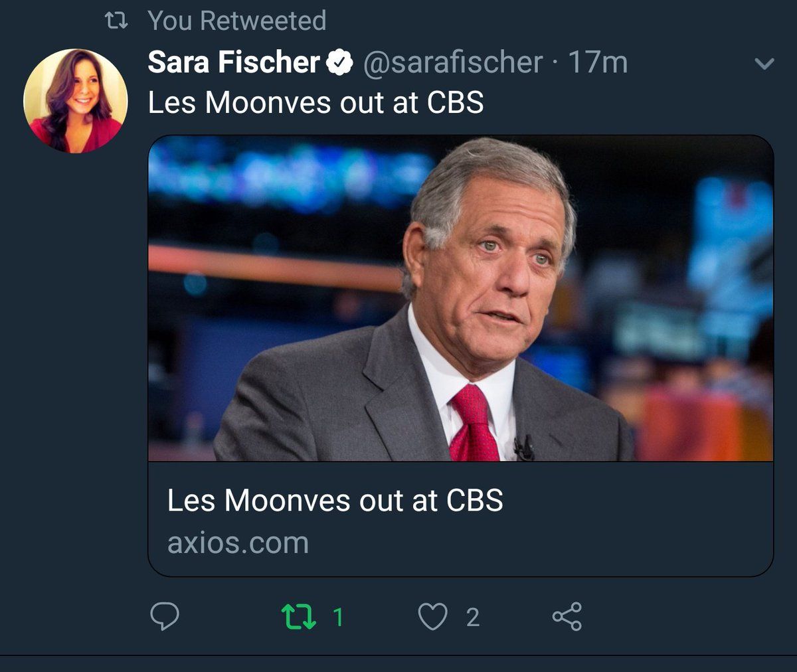Screen dimensions: 797x672
Task: Open the You Retweeted label
Action: point(237,21)
